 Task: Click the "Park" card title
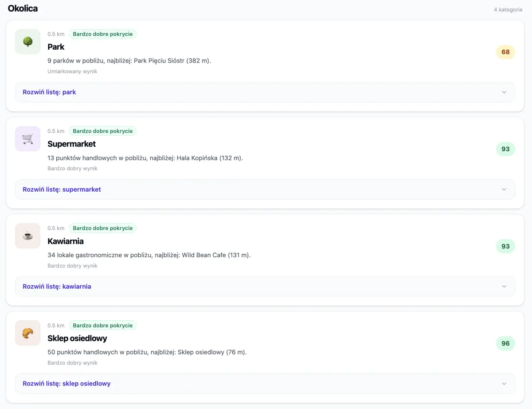(56, 47)
